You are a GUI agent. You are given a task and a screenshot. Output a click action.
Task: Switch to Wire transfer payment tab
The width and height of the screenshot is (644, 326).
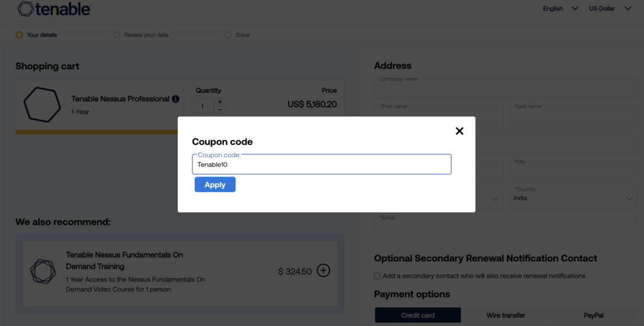coord(506,315)
